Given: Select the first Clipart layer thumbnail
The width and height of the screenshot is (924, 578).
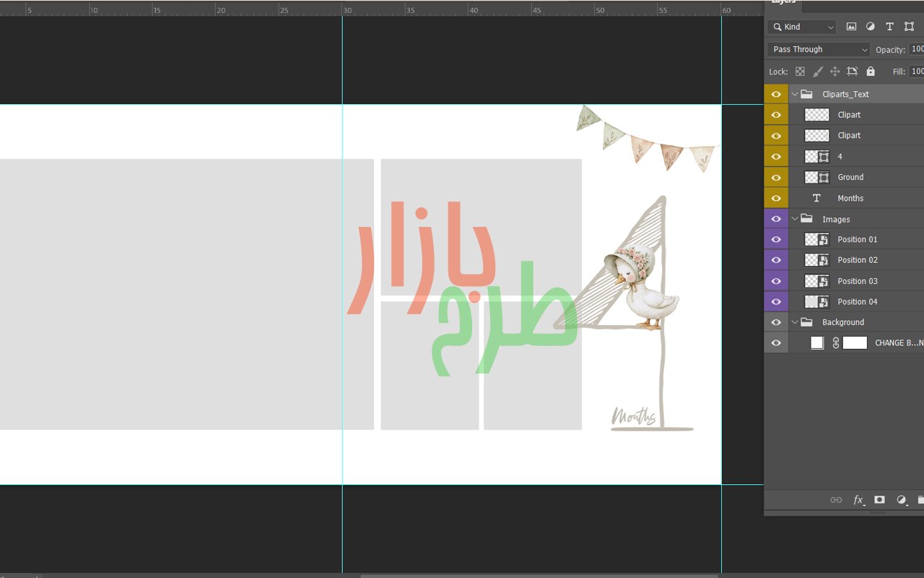Looking at the screenshot, I should coord(817,115).
